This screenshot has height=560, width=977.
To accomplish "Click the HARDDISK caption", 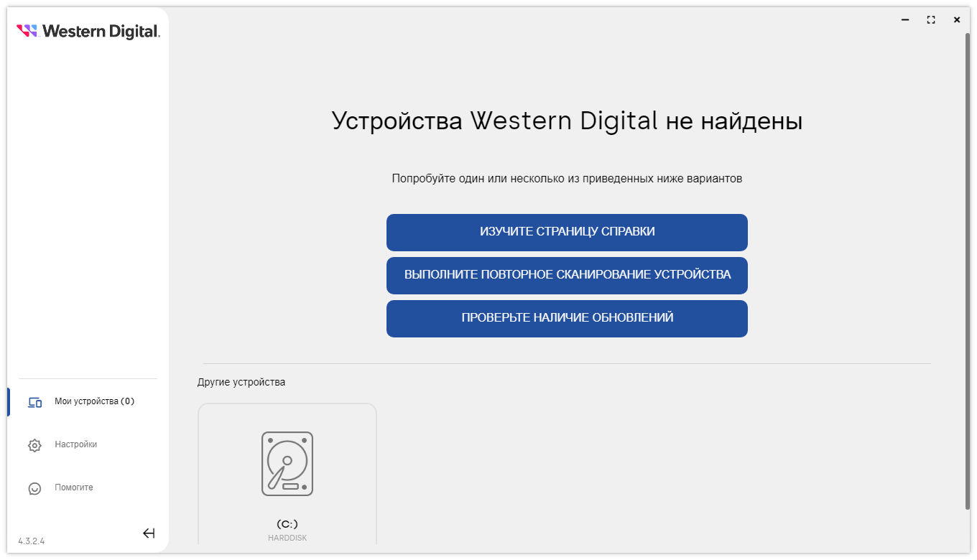I will [287, 538].
